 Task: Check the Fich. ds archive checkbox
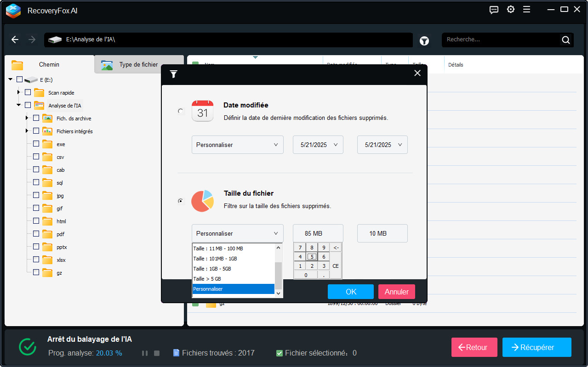point(36,118)
